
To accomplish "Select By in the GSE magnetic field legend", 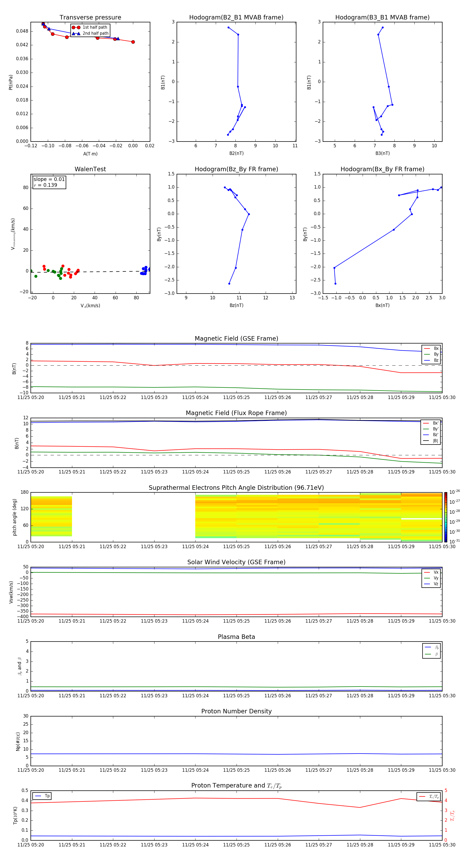I will [x=431, y=354].
